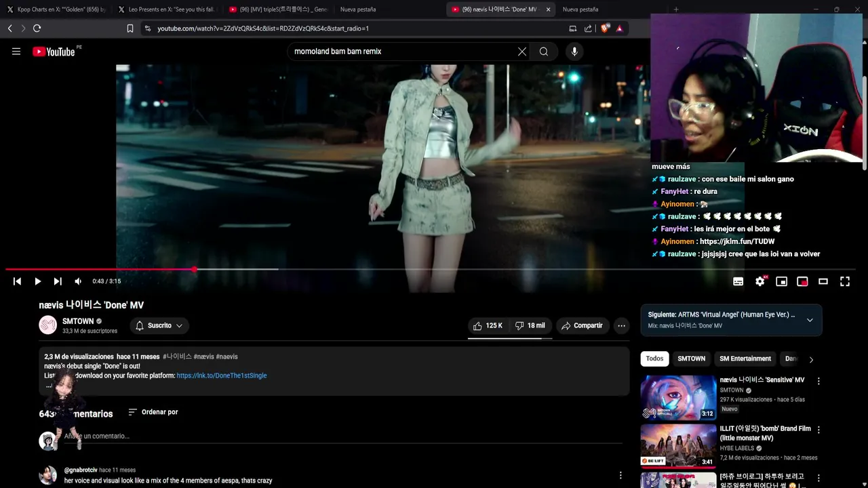
Task: Like the video showing 125 K
Action: (x=488, y=325)
